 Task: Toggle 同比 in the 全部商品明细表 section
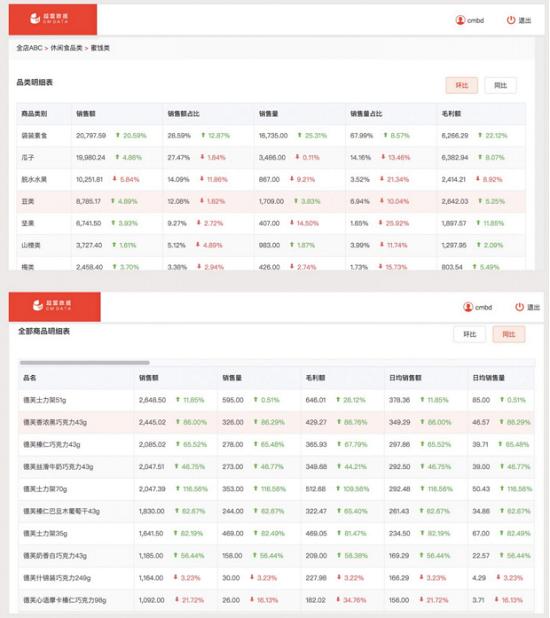click(x=509, y=334)
